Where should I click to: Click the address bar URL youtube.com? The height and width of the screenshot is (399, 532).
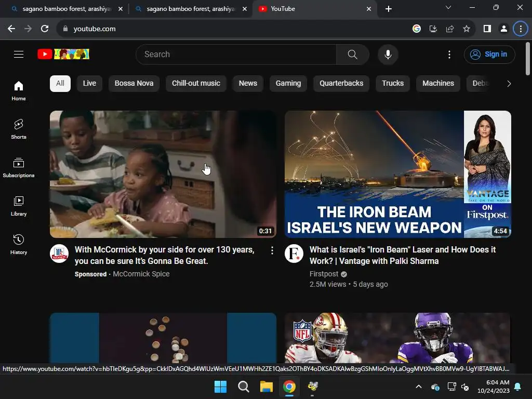pos(95,29)
